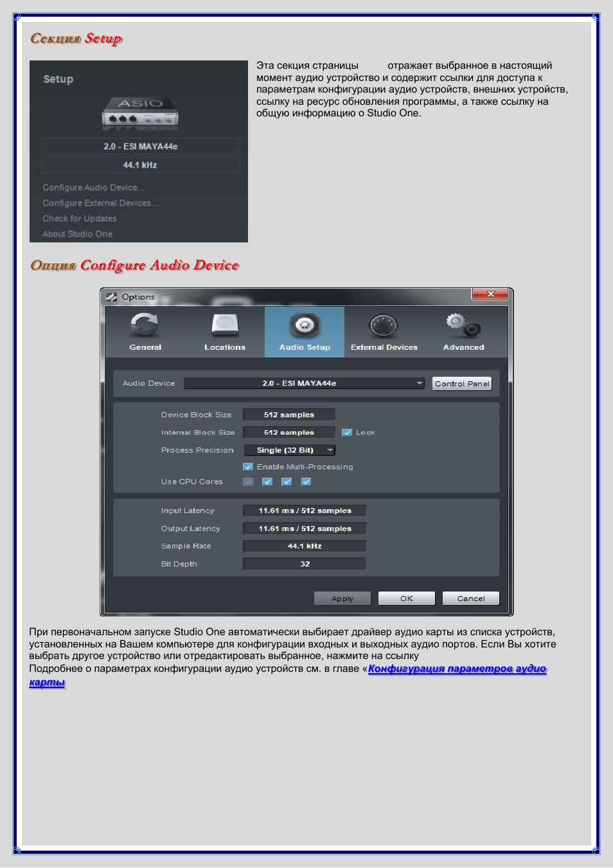Click the OK button
The height and width of the screenshot is (868, 613).
(x=407, y=599)
